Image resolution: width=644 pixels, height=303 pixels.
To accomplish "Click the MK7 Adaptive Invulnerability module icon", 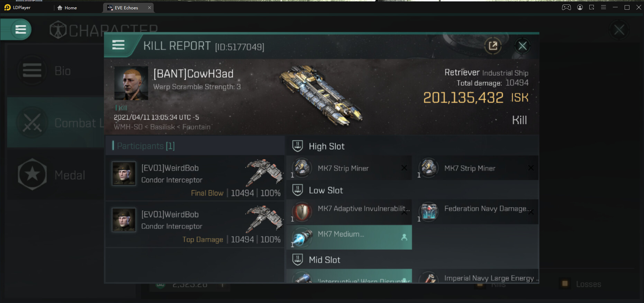I will [x=302, y=212].
